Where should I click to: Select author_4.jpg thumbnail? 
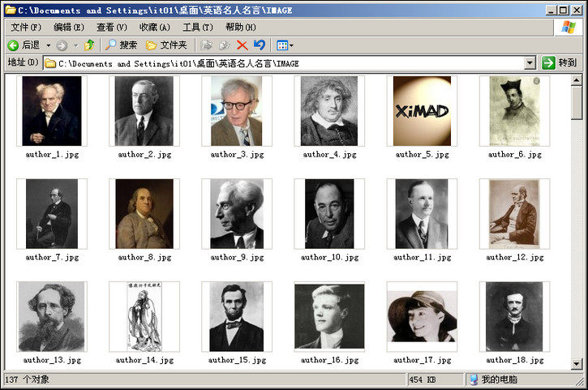click(x=329, y=111)
